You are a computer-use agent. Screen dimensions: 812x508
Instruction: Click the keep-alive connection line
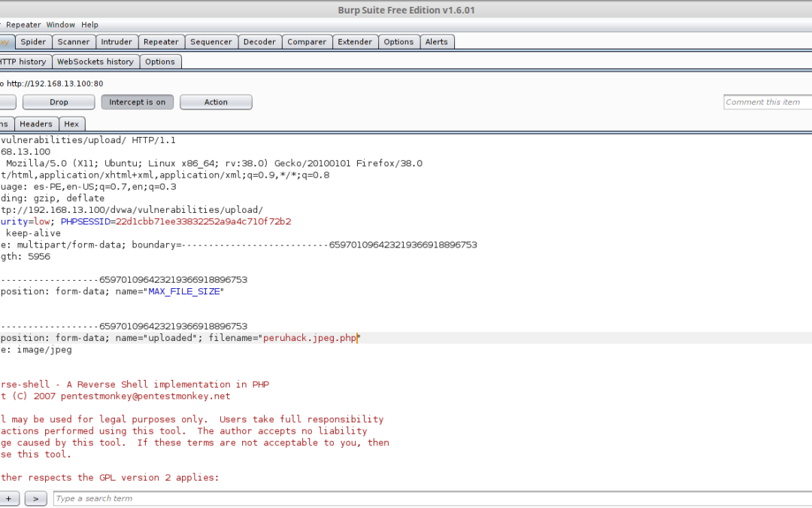(31, 233)
